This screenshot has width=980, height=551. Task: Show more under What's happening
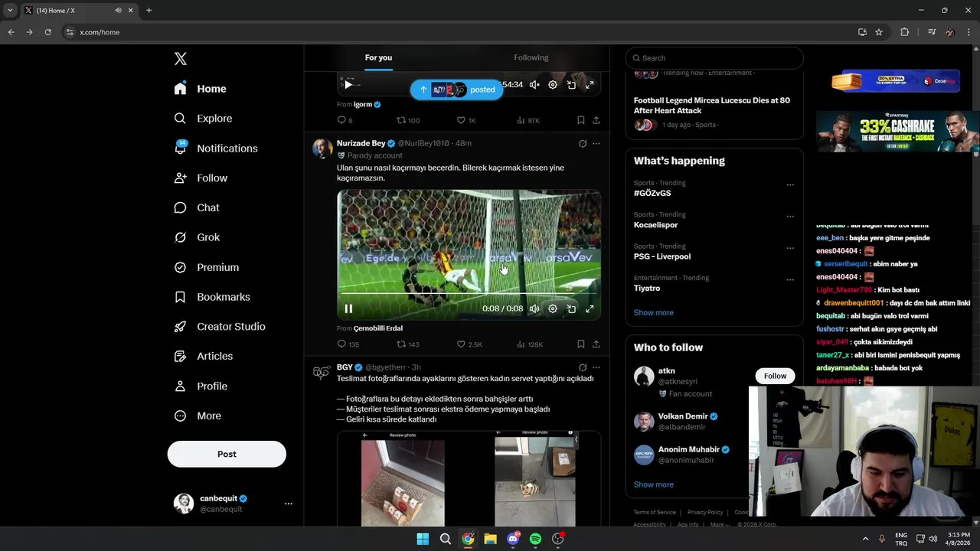click(654, 313)
